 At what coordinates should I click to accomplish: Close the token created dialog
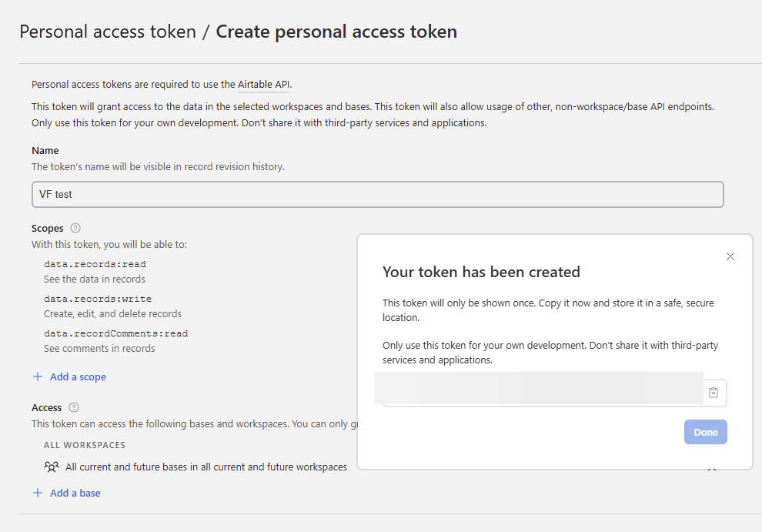pos(730,256)
